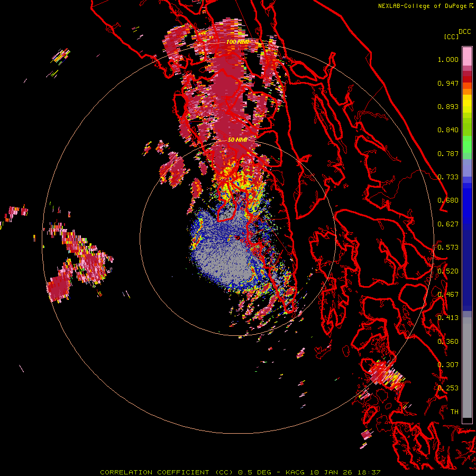Click the Correlation Coefficient KACG caption
The width and height of the screenshot is (476, 476).
pos(240,472)
